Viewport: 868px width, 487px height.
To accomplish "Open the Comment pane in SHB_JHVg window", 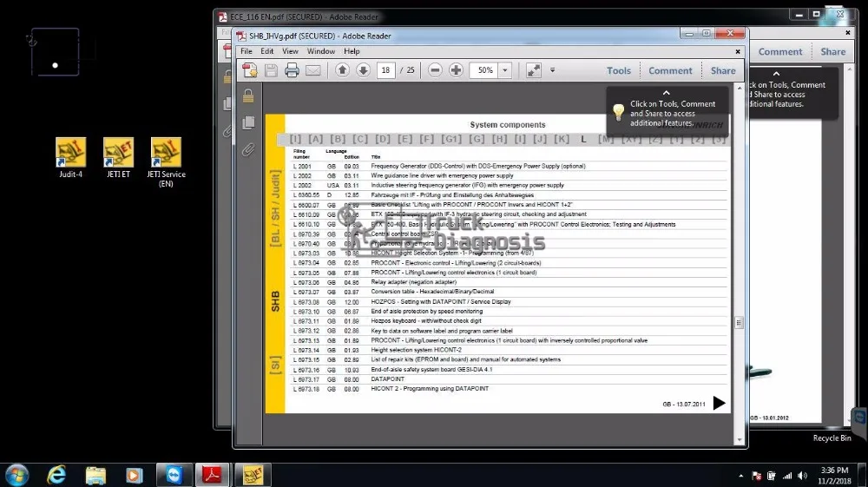I will click(x=670, y=71).
